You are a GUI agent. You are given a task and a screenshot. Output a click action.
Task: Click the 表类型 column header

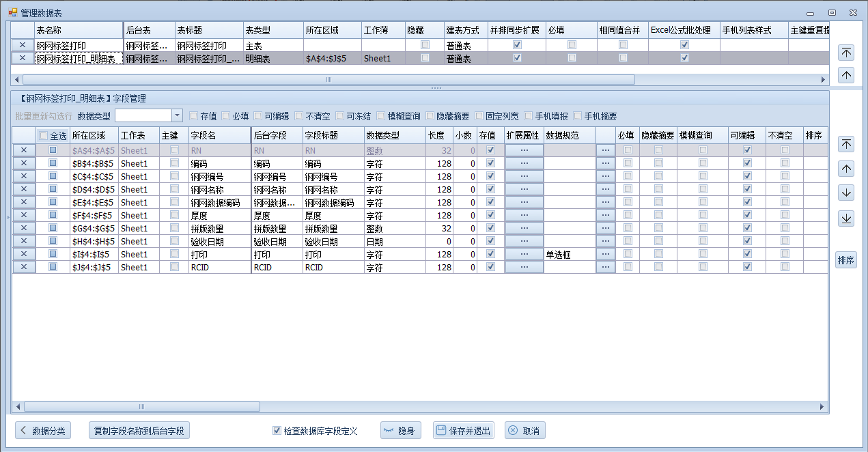272,31
